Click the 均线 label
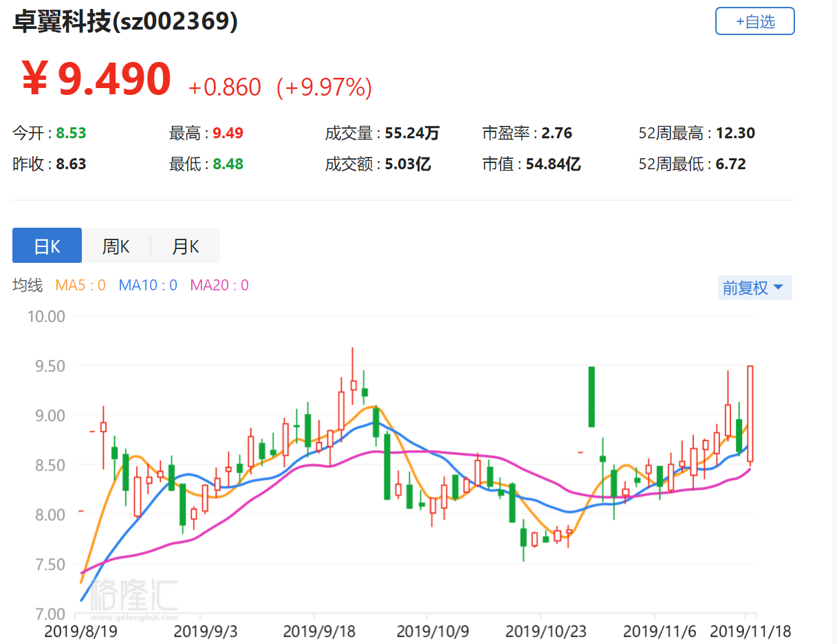Image resolution: width=837 pixels, height=644 pixels. click(28, 286)
